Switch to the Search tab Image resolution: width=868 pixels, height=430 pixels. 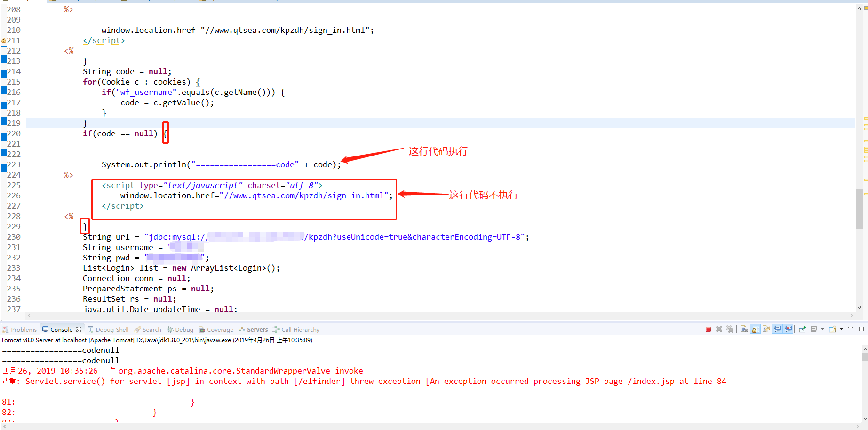[x=148, y=330]
